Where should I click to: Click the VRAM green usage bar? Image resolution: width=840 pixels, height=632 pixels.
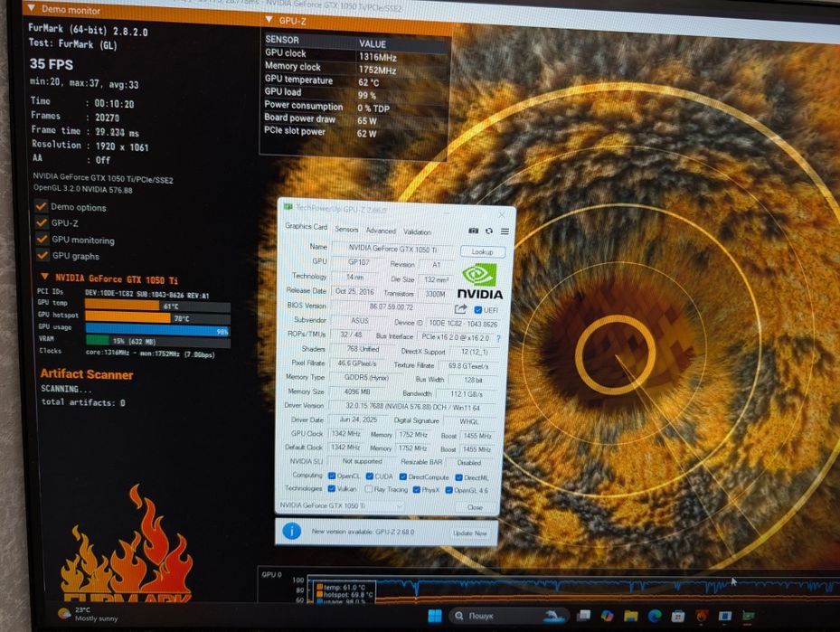pos(98,341)
